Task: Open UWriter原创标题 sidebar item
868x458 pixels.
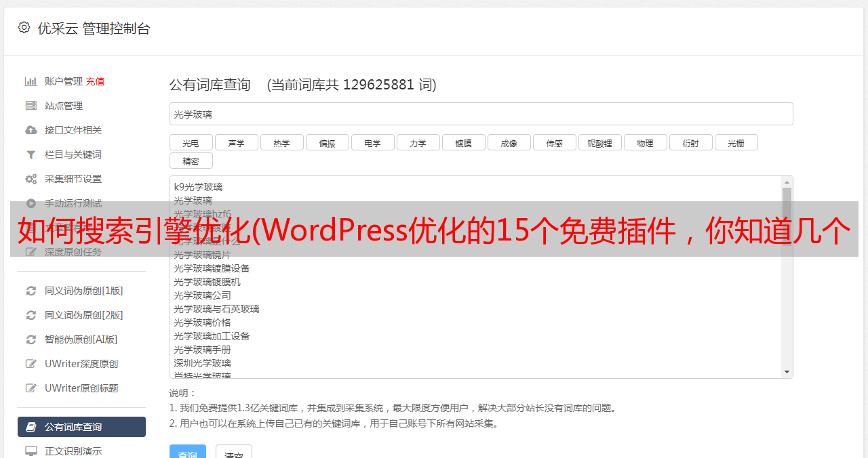Action: point(81,388)
